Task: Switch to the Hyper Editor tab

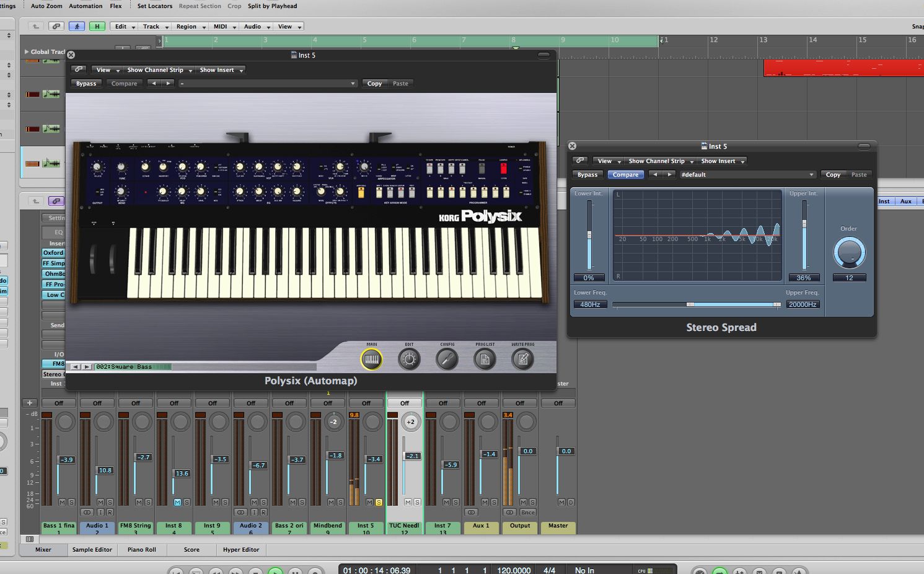Action: tap(241, 550)
